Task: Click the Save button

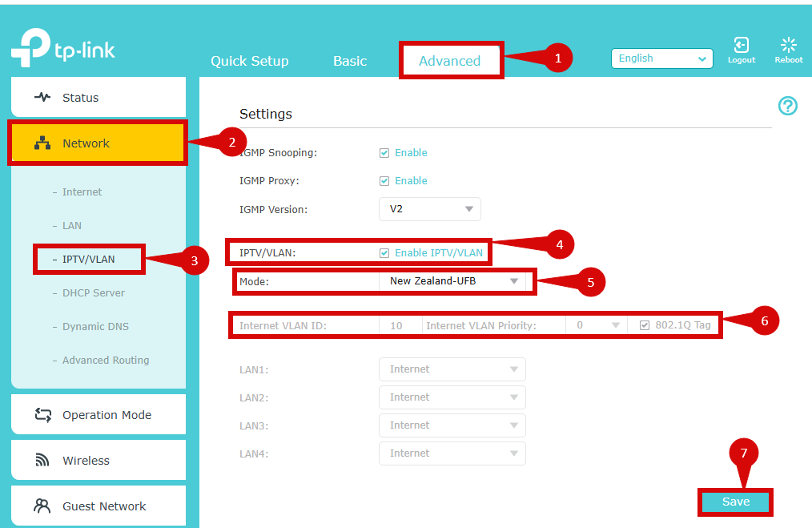Action: pos(735,502)
